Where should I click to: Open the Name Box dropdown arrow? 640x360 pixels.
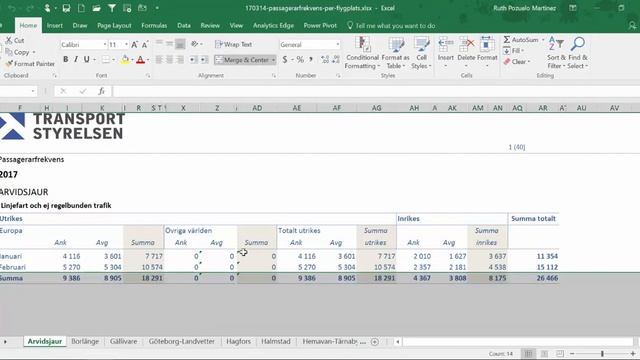point(33,91)
